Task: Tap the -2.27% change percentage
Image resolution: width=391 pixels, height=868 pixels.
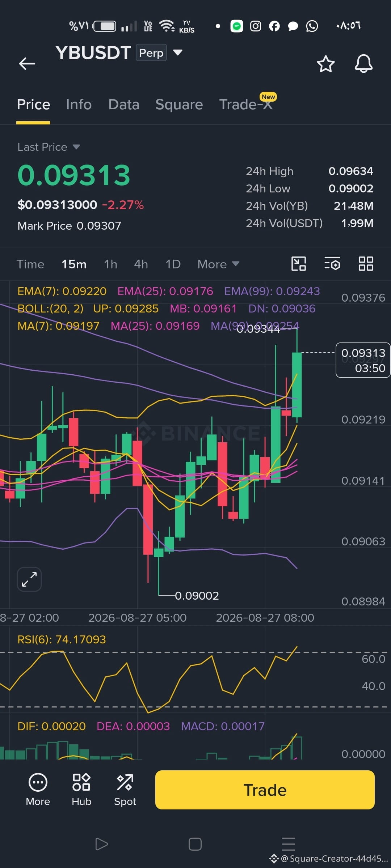Action: pyautogui.click(x=123, y=205)
